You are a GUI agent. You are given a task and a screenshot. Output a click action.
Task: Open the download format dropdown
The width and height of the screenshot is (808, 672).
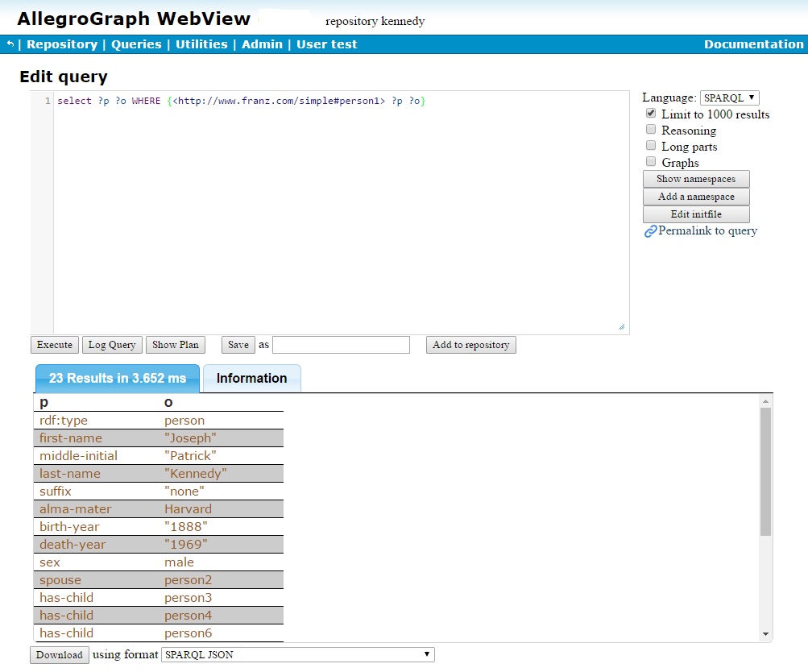coord(297,654)
